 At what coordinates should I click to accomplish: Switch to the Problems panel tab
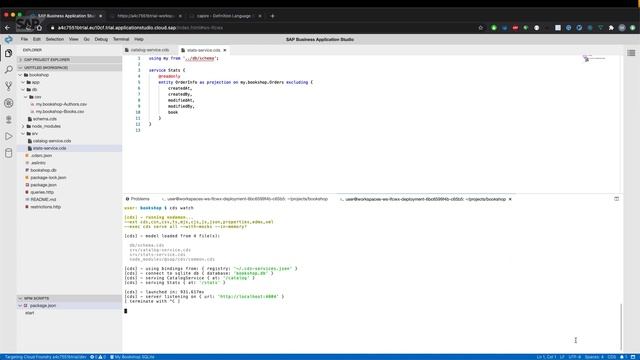pyautogui.click(x=138, y=199)
